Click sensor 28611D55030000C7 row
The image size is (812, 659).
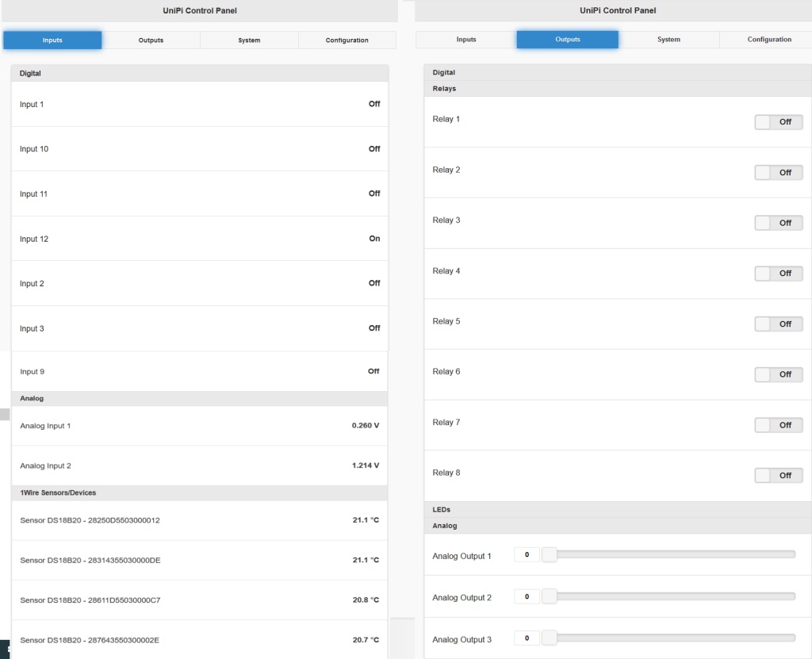point(199,600)
